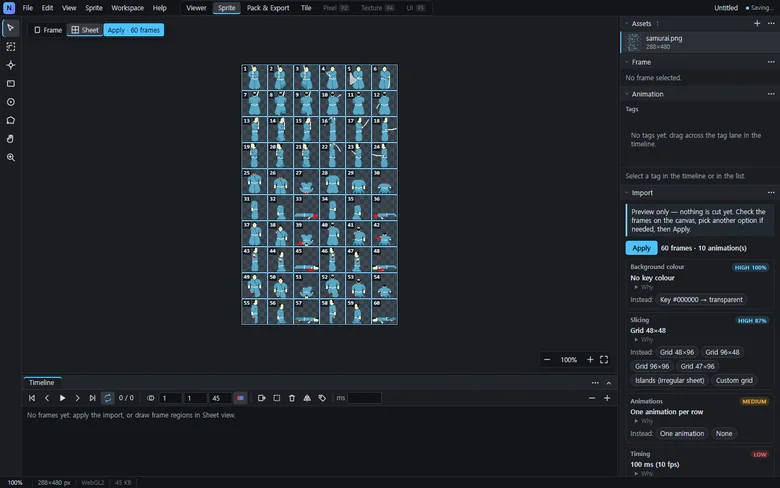Select the hand pan tool
This screenshot has height=488, width=780.
click(x=10, y=139)
